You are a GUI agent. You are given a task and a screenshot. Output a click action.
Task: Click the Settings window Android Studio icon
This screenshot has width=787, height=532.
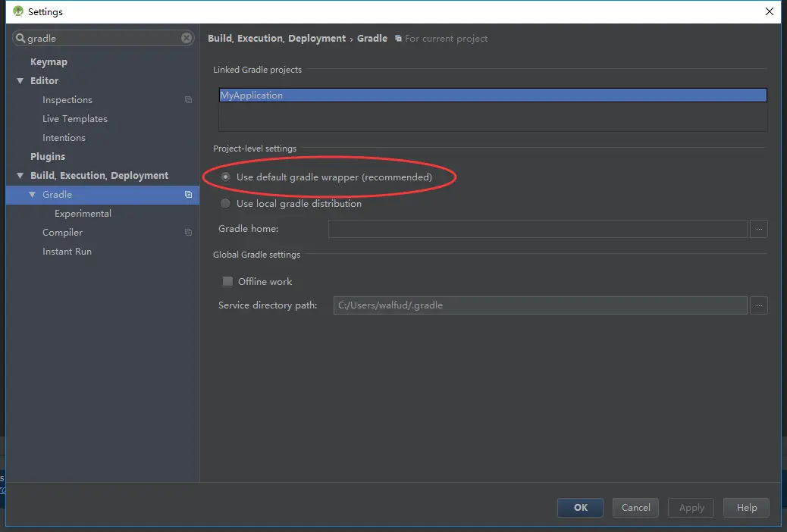point(18,11)
